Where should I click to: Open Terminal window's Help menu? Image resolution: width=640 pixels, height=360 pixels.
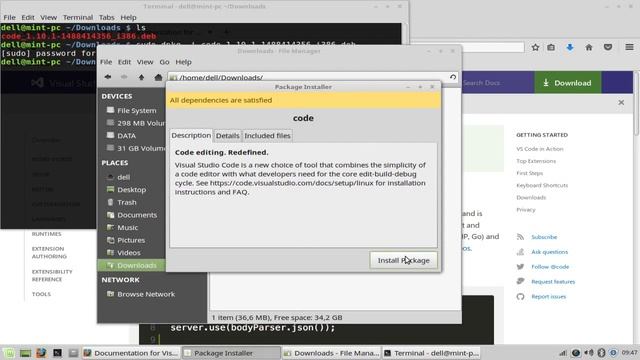click(x=128, y=18)
